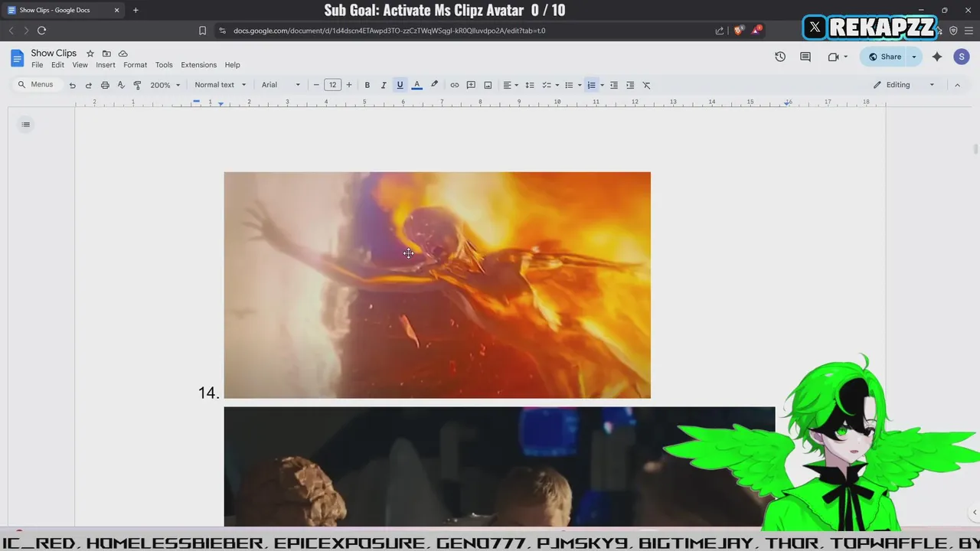Image resolution: width=980 pixels, height=551 pixels.
Task: Open the Tools menu
Action: (x=164, y=65)
